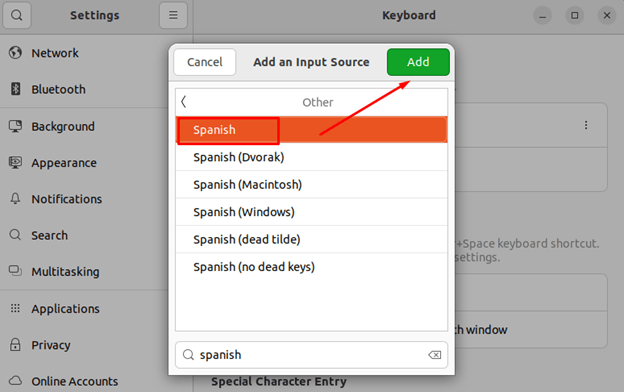
Task: Minimize the Keyboard settings window
Action: (x=542, y=16)
